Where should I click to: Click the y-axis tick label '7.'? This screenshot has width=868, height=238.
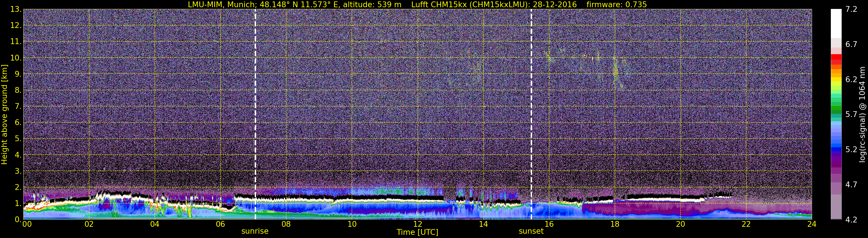coord(18,107)
